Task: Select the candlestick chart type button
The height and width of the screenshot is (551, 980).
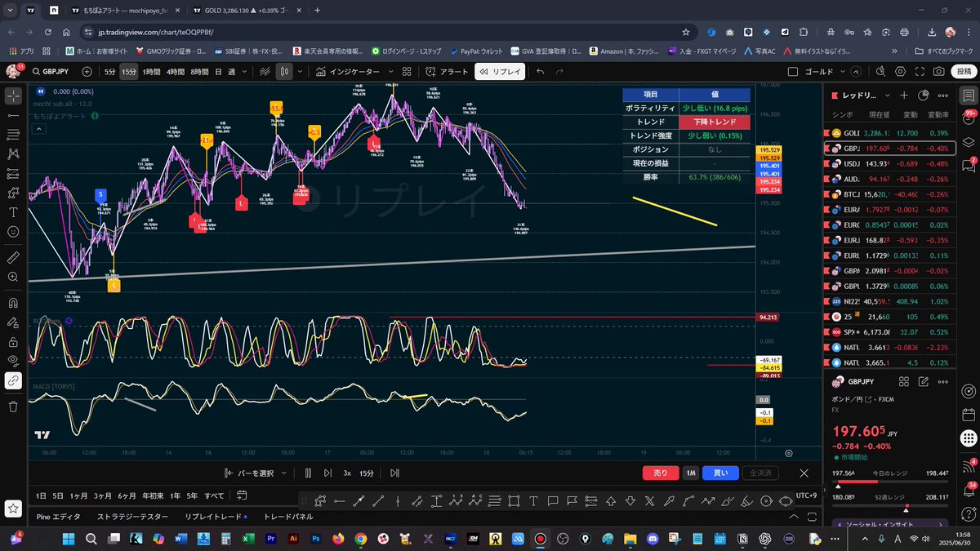Action: (x=285, y=72)
